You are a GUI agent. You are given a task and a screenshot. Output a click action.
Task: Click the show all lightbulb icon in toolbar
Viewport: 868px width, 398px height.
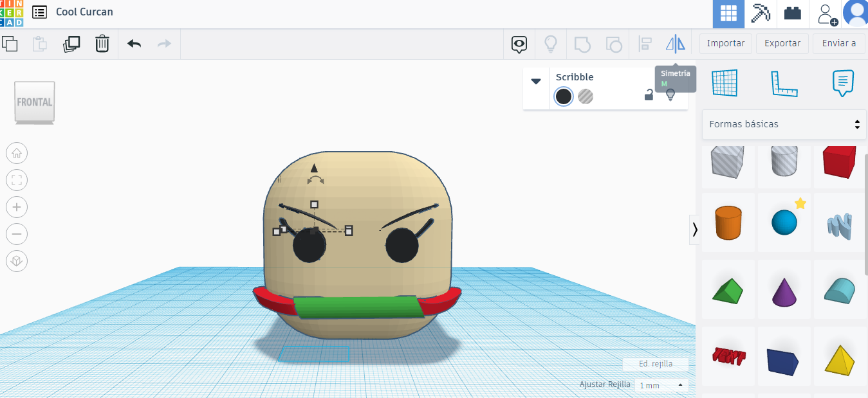point(551,44)
